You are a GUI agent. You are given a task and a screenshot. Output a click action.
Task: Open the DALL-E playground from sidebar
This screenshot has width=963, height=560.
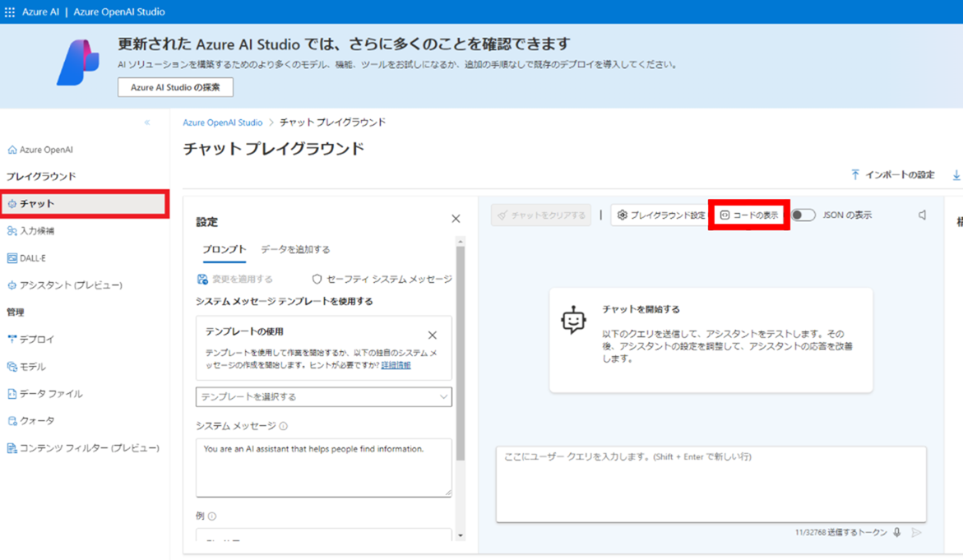[26, 258]
